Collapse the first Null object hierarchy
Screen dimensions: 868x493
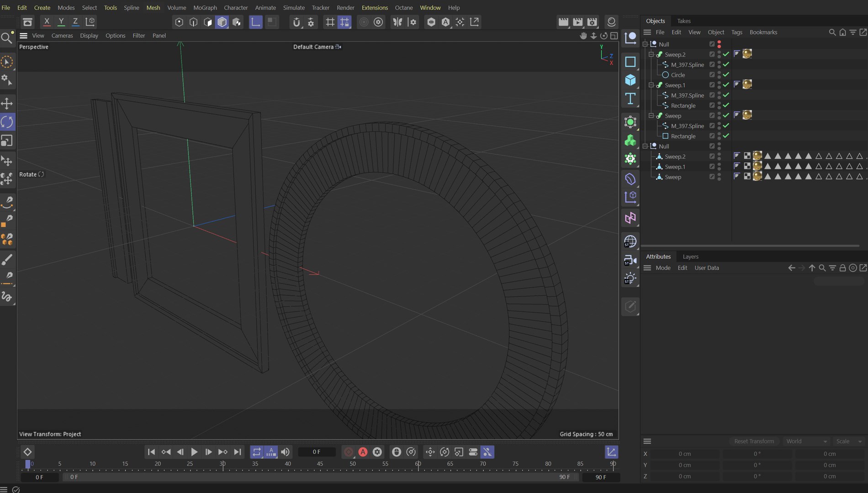click(x=645, y=44)
